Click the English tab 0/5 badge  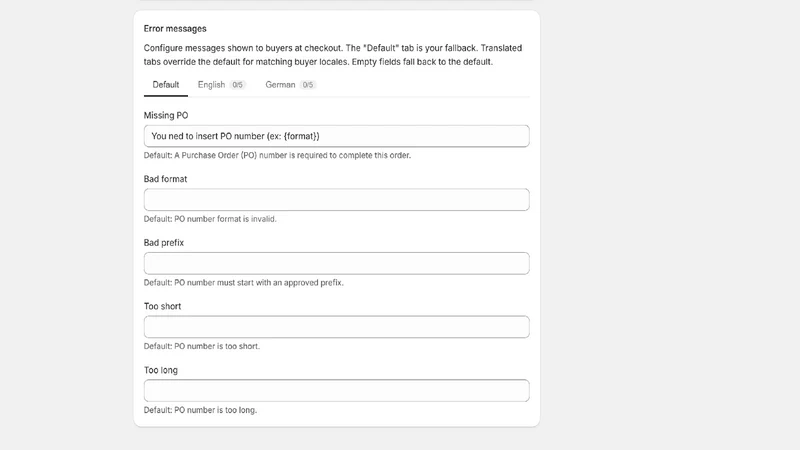pyautogui.click(x=237, y=85)
